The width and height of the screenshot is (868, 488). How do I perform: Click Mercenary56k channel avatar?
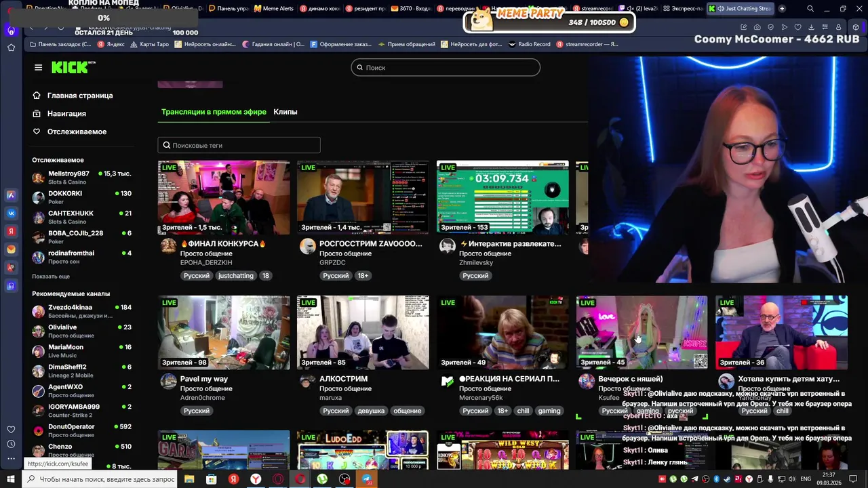tap(447, 382)
